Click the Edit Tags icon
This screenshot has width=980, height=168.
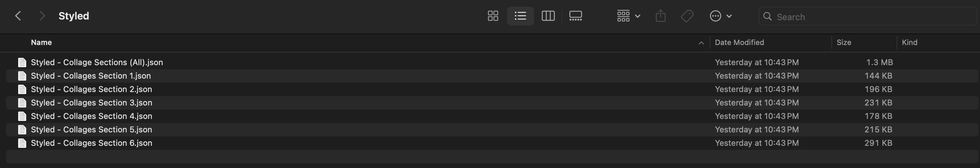pyautogui.click(x=687, y=16)
